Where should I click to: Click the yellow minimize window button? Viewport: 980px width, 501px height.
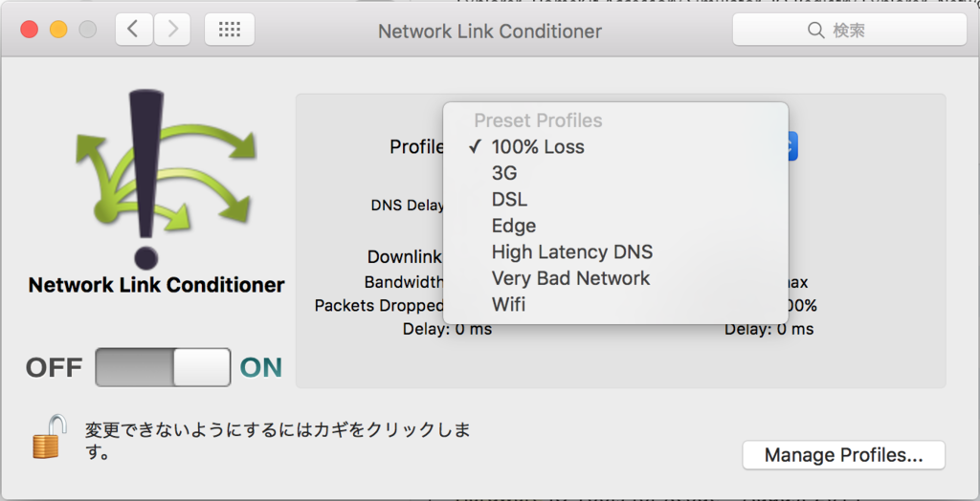pos(58,30)
